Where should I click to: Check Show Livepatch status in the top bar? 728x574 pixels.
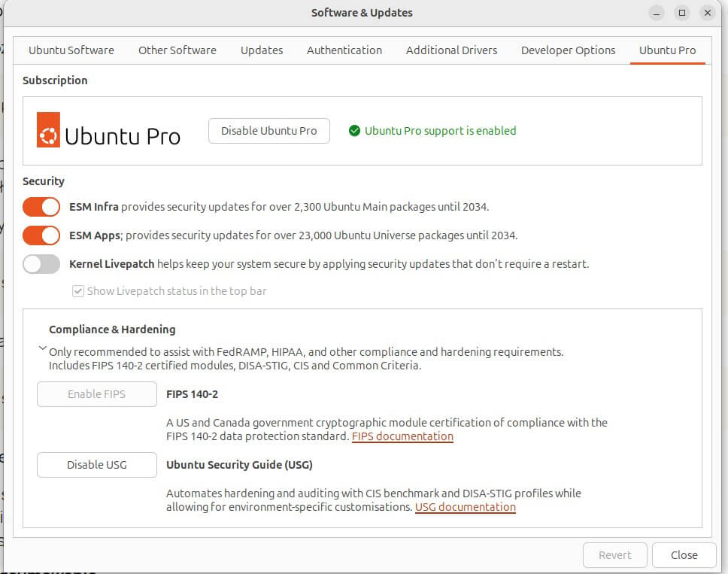(x=78, y=291)
